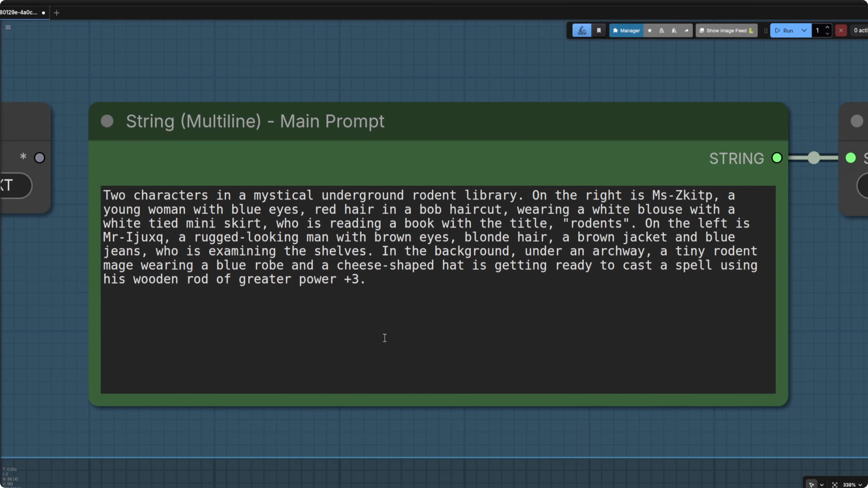Expand the Run button dropdown arrow
868x488 pixels.
804,31
